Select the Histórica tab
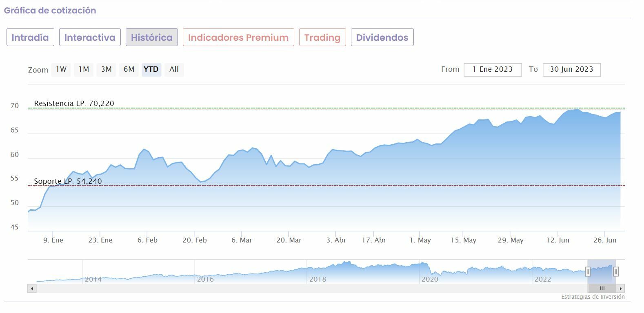The width and height of the screenshot is (644, 313). pos(152,37)
